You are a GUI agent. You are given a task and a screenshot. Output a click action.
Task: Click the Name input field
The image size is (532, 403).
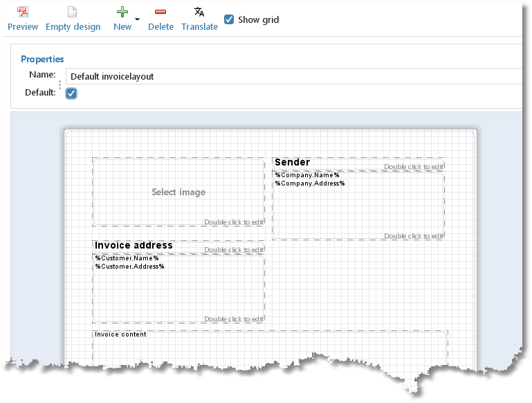(x=294, y=76)
